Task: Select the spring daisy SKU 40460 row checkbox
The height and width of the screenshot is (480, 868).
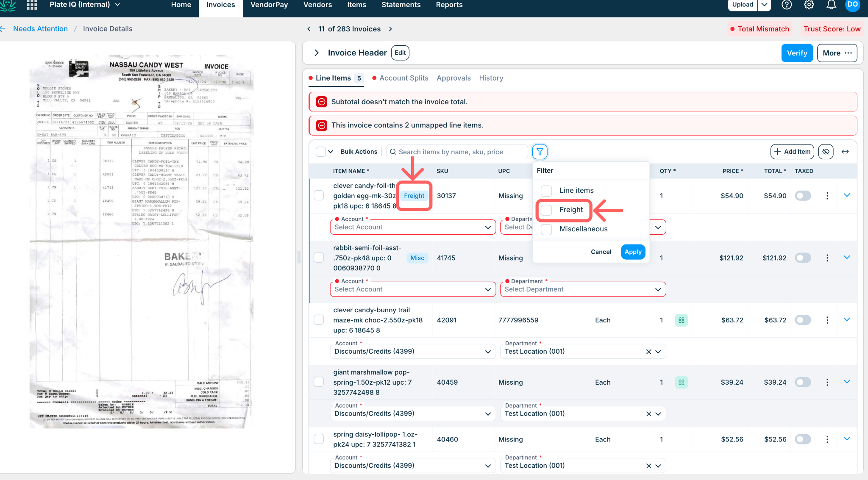Action: click(319, 439)
